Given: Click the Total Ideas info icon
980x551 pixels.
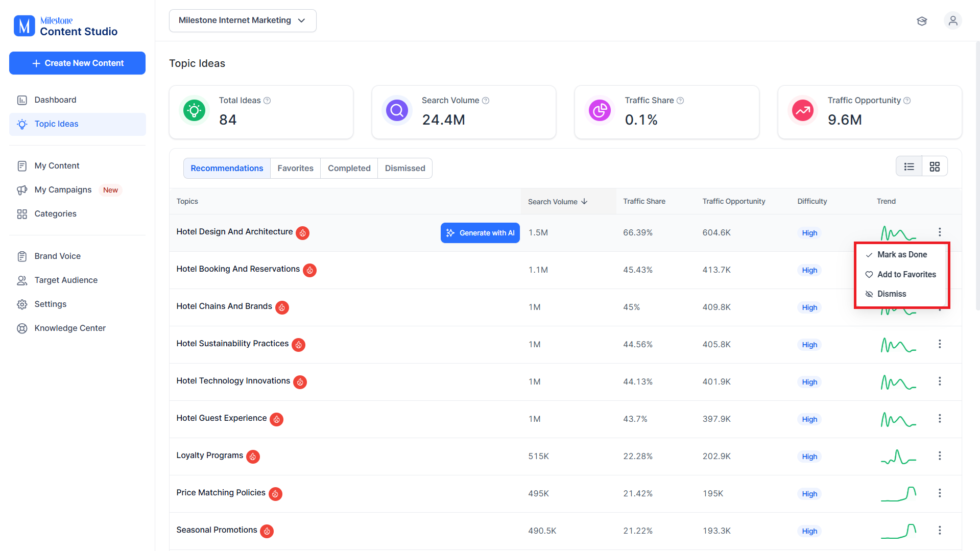Looking at the screenshot, I should 267,101.
